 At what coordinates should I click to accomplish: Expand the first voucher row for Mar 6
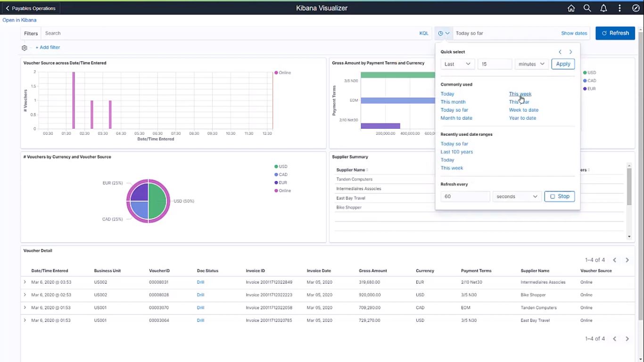[x=25, y=282]
